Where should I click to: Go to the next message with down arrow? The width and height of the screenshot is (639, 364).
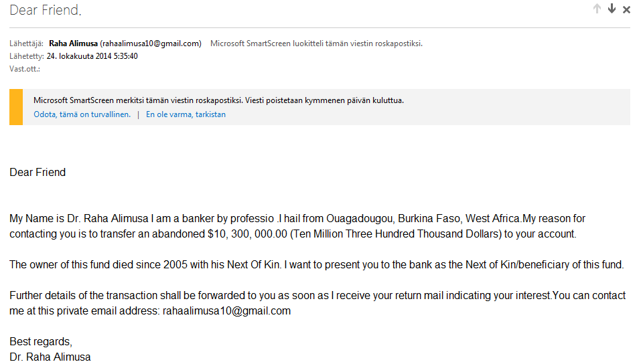click(612, 9)
